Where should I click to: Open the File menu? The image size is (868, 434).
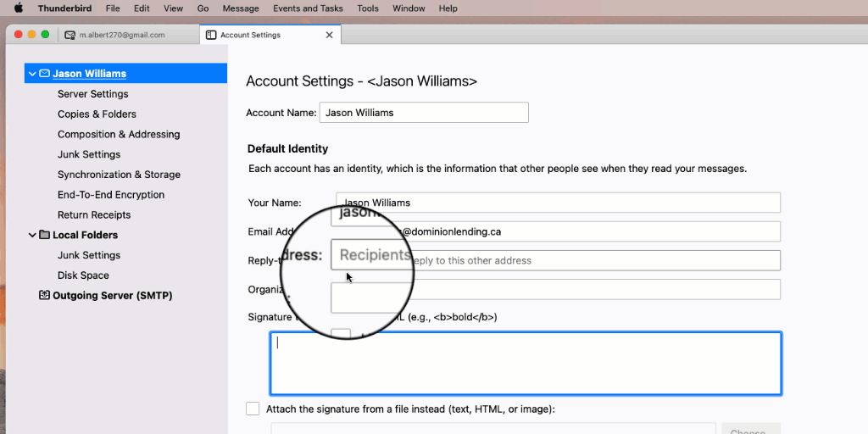coord(113,8)
